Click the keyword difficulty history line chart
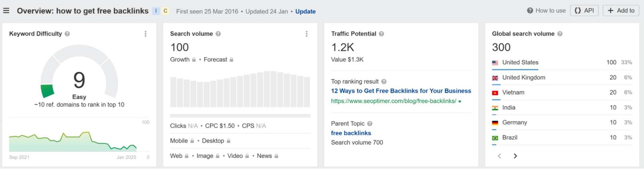This screenshot has width=644, height=169. click(73, 142)
